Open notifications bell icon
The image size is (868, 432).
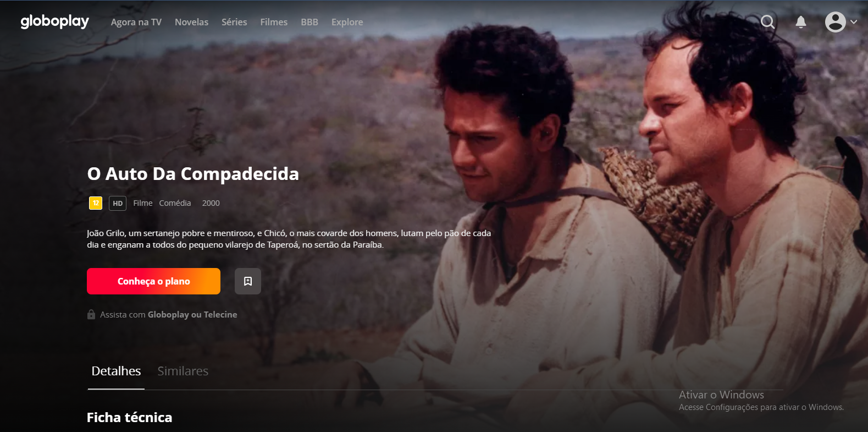coord(801,22)
